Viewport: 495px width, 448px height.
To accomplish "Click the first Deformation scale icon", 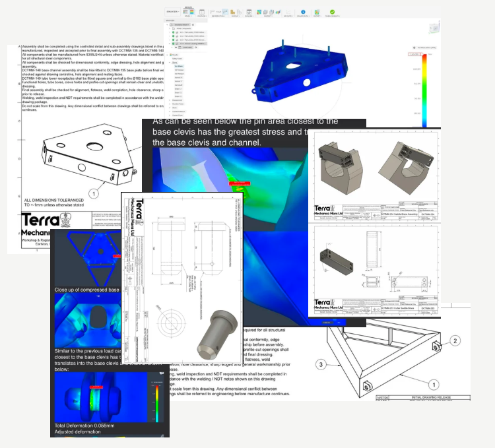I will (x=212, y=12).
